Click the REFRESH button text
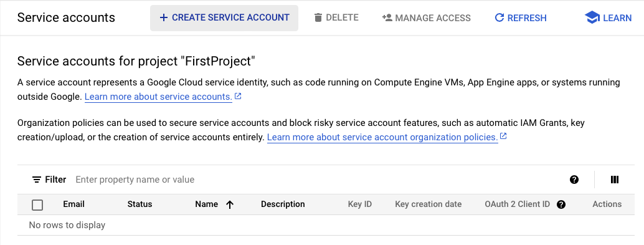The width and height of the screenshot is (644, 245). point(527,18)
